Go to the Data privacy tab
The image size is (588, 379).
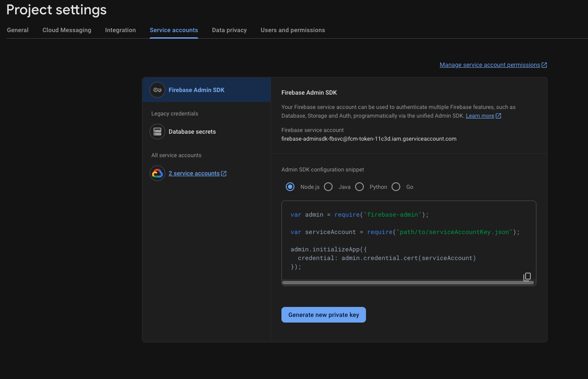tap(229, 30)
